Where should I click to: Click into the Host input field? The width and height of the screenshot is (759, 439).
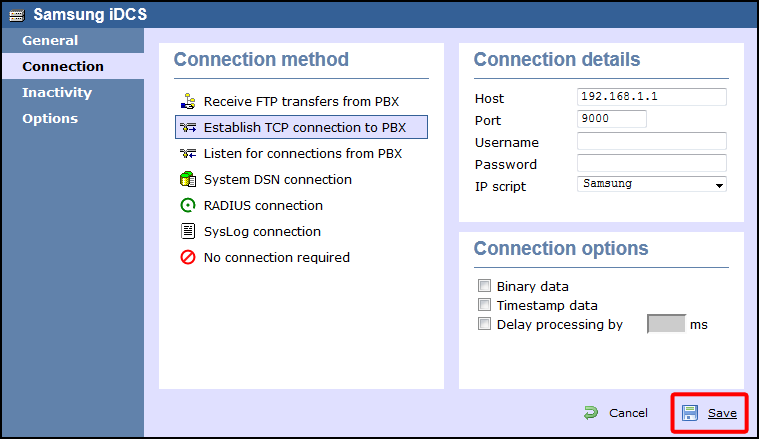click(652, 97)
